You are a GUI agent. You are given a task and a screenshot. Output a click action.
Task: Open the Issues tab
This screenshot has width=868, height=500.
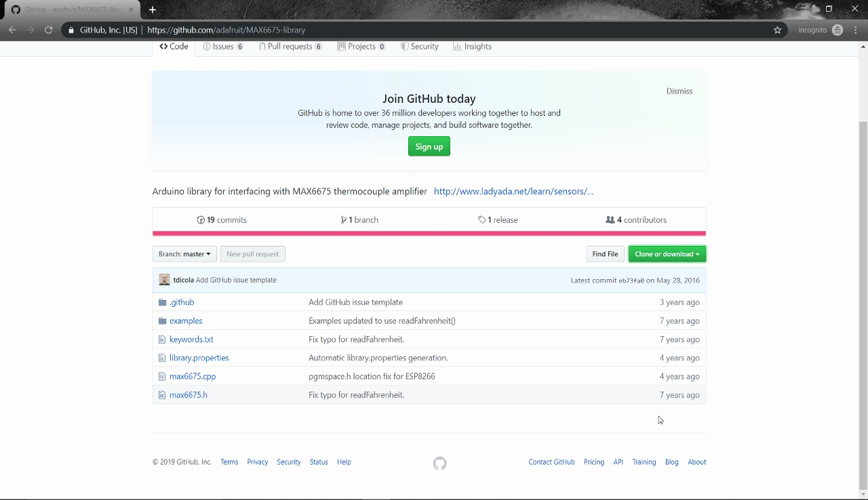point(223,47)
